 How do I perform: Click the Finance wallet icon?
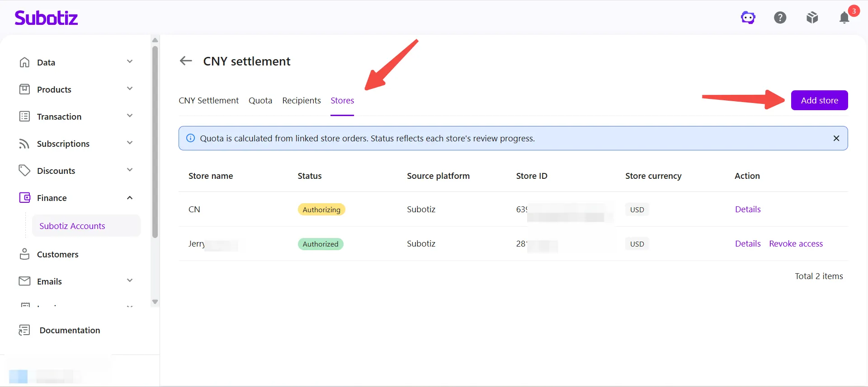tap(24, 198)
